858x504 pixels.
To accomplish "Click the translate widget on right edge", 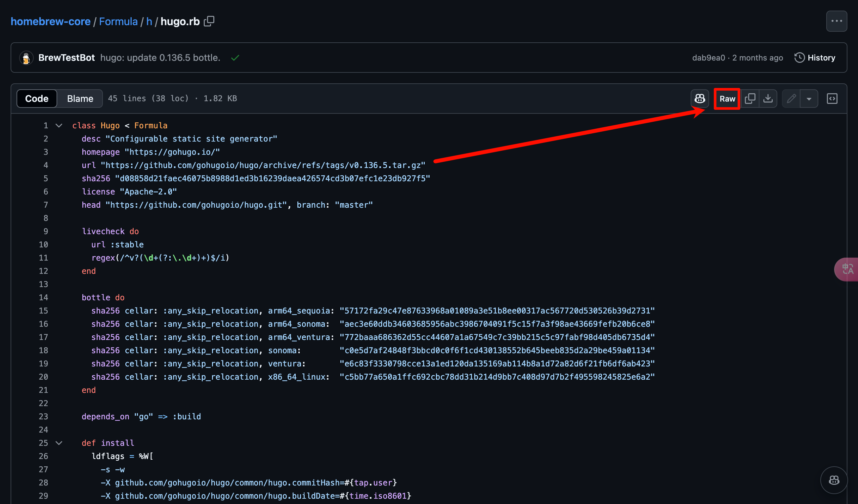I will pyautogui.click(x=847, y=269).
